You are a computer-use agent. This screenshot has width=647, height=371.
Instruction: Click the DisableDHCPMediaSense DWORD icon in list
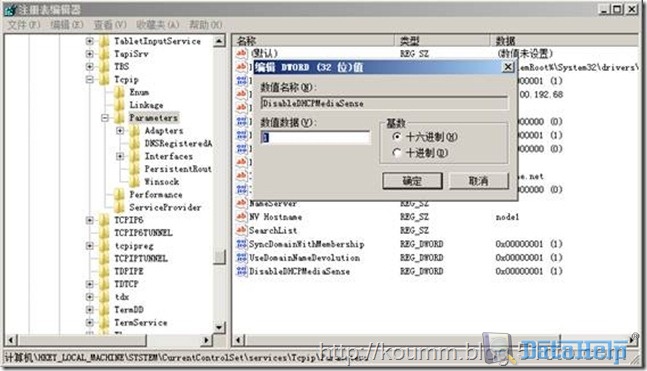(241, 271)
